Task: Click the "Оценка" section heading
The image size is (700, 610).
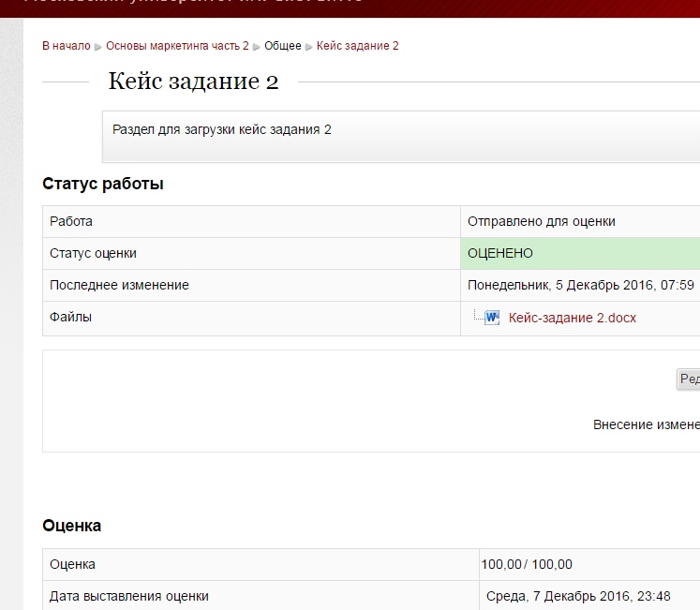Action: pyautogui.click(x=72, y=526)
